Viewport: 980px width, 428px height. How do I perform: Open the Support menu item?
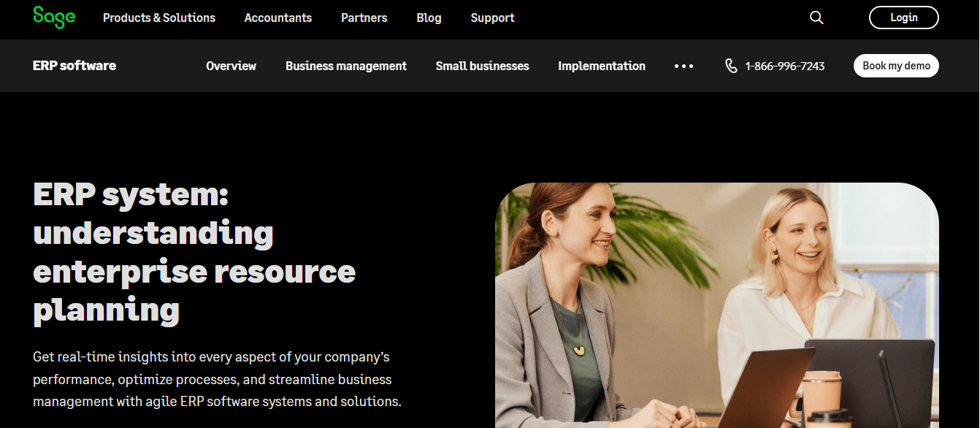point(492,18)
